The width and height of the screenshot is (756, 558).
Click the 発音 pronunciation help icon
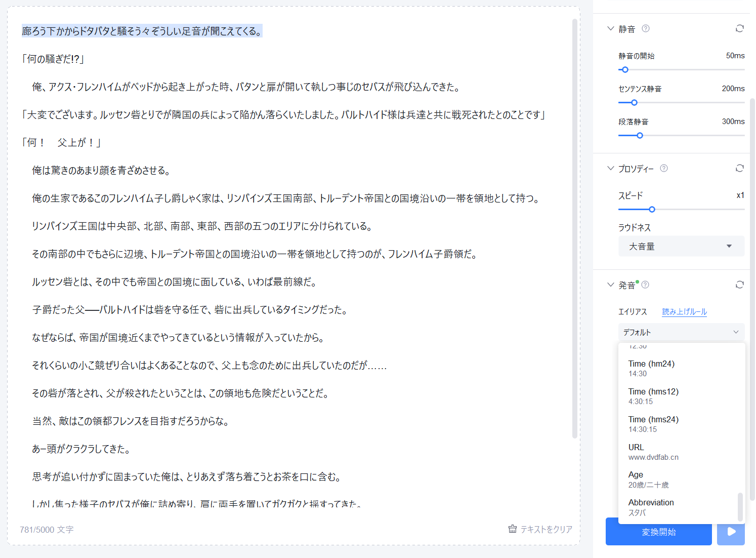(x=645, y=285)
